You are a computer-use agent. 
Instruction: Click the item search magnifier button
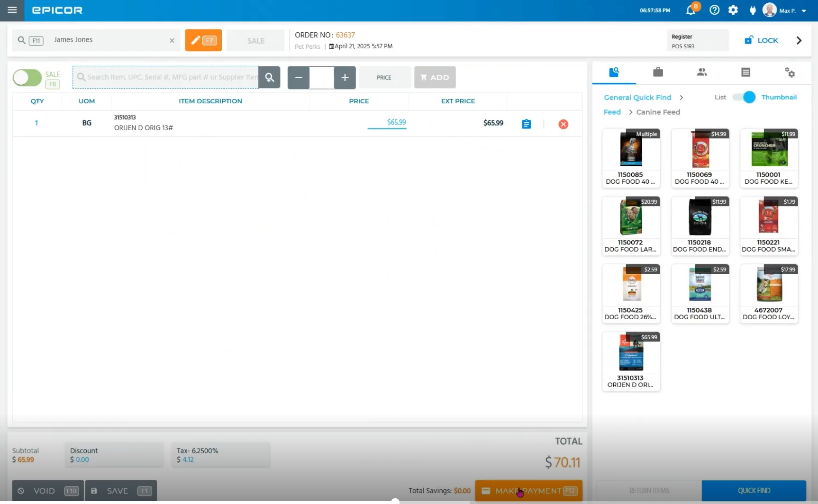coord(270,77)
